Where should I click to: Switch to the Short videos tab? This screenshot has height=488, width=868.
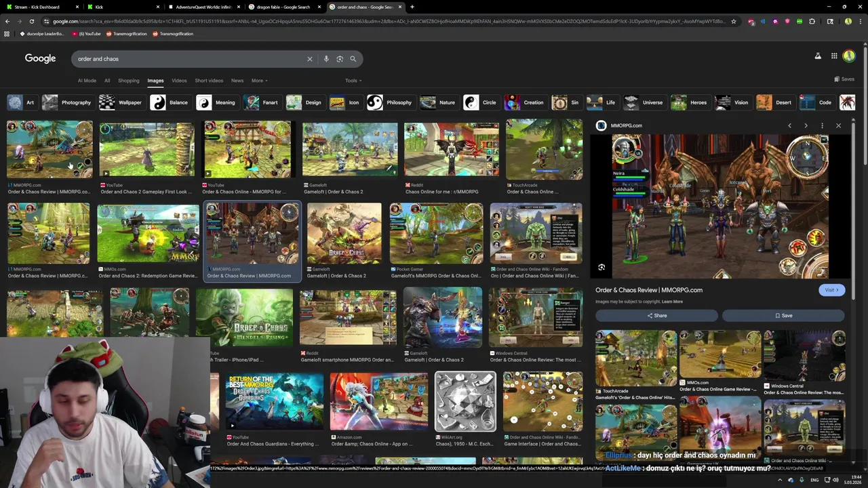point(209,81)
